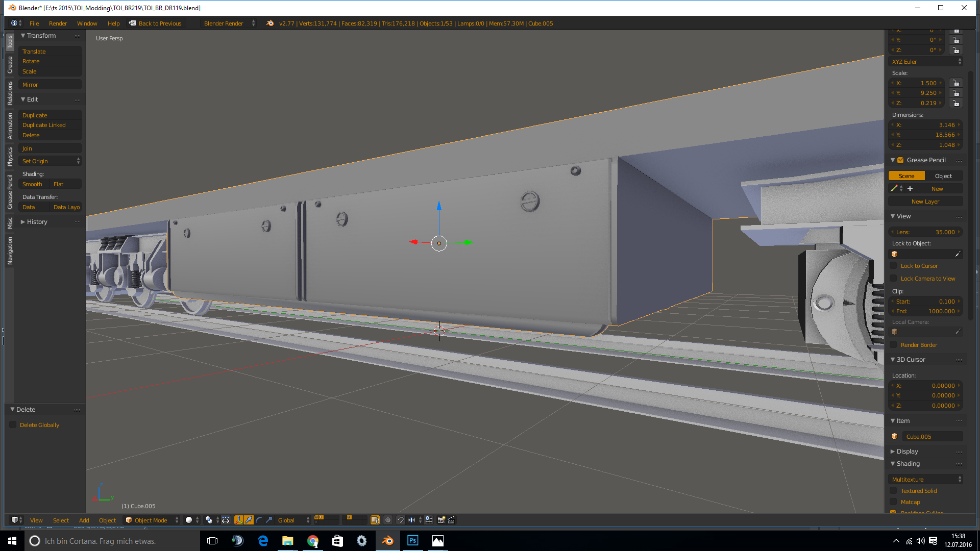The width and height of the screenshot is (980, 551).
Task: Toggle the 3D manipulator axis icon
Action: point(238,520)
